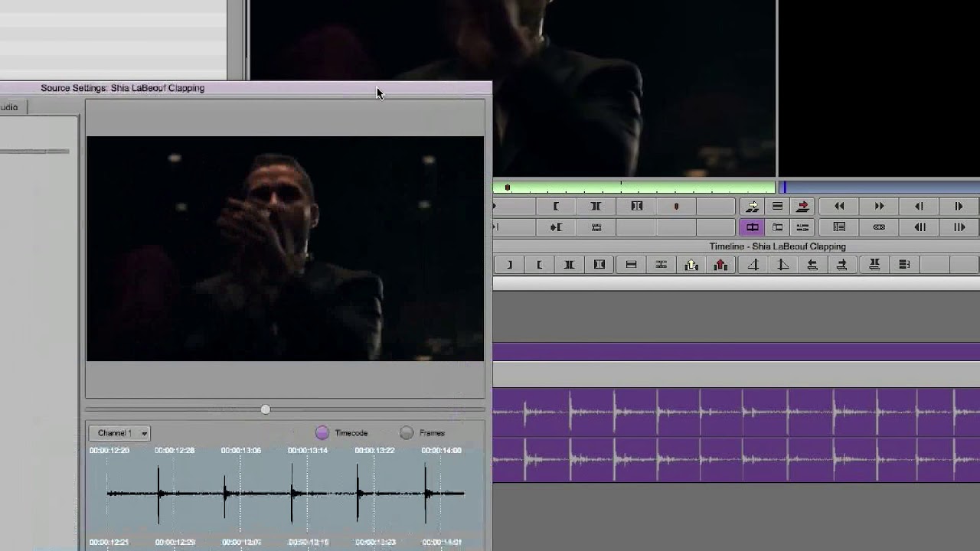This screenshot has height=551, width=980.
Task: Click the Source Settings preview position slider handle
Action: (x=265, y=409)
